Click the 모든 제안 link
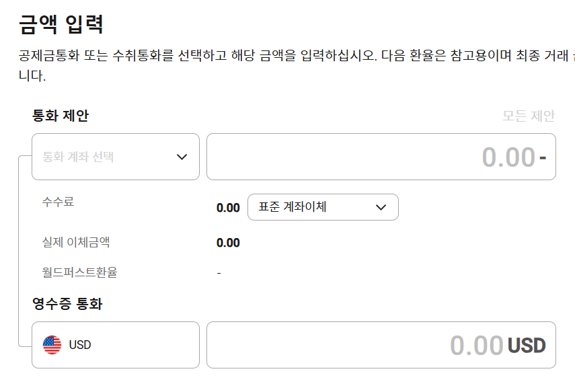The height and width of the screenshot is (392, 575). (529, 116)
